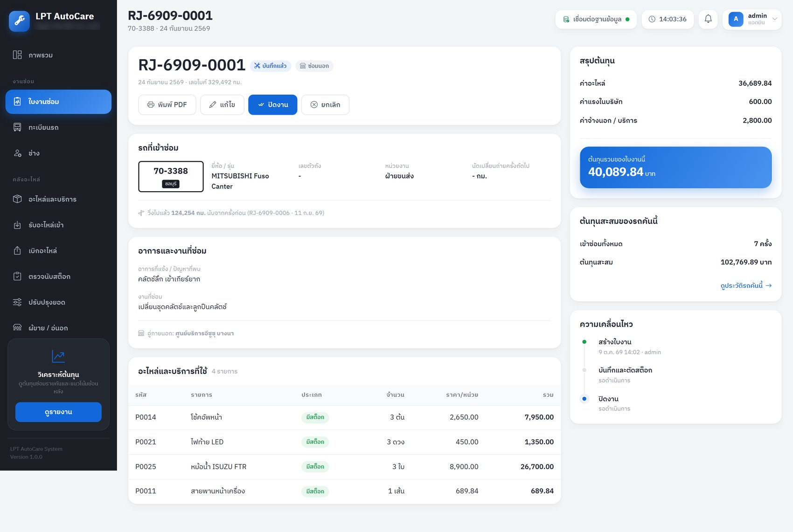
Task: Click the ศูนย์บริการอีซูซุ บางนา garage name
Action: (205, 333)
